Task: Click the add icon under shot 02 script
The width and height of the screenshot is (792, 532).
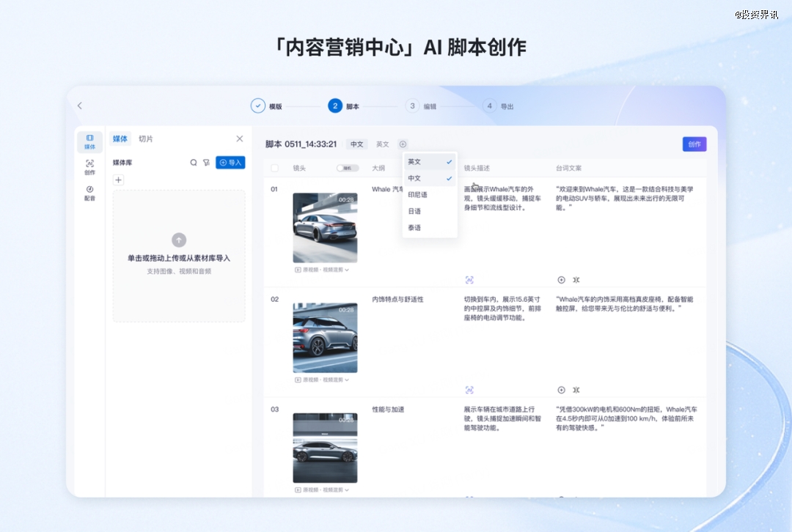Action: point(561,390)
